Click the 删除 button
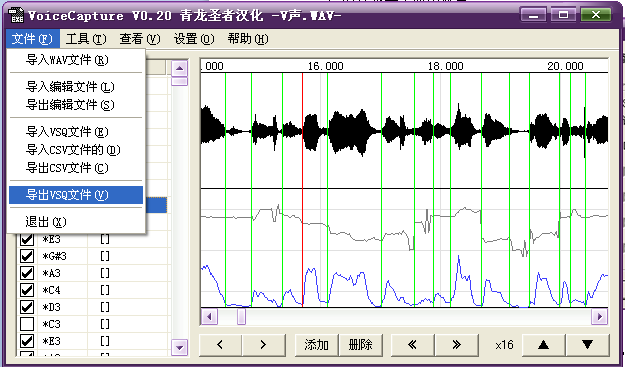 [360, 345]
